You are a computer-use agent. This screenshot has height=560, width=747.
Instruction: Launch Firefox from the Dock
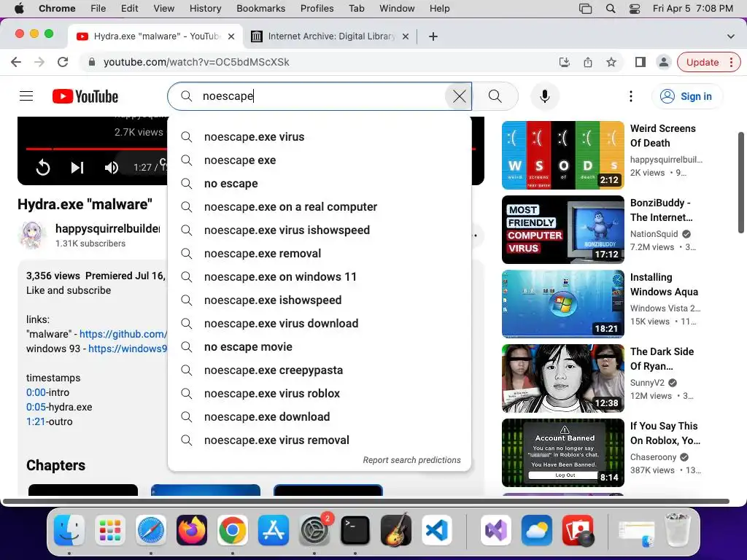coord(192,530)
